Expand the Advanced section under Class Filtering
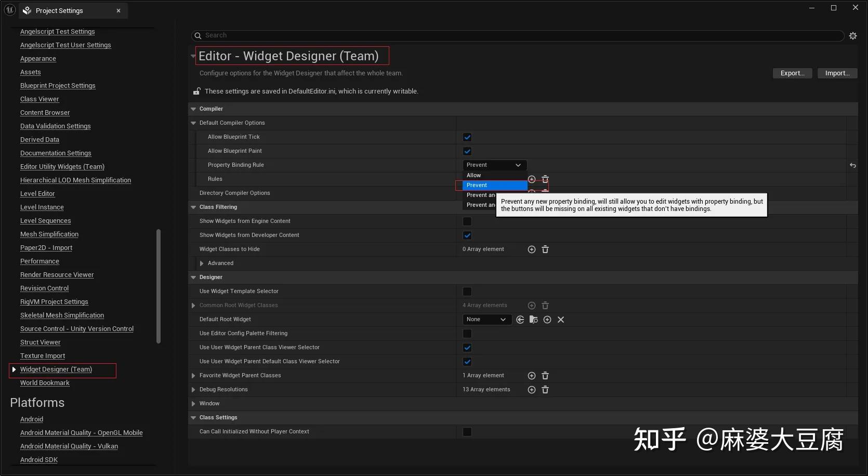Image resolution: width=868 pixels, height=476 pixels. click(202, 263)
